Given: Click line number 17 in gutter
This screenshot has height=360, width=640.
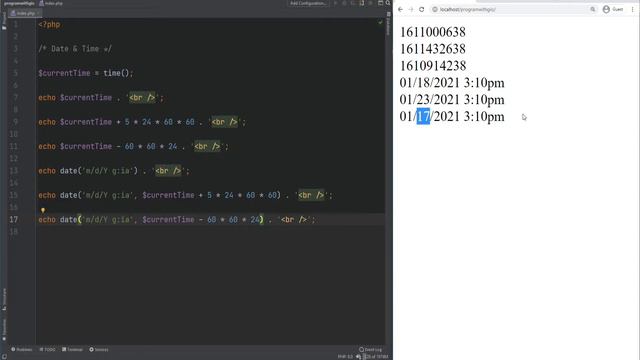Looking at the screenshot, I should (x=13, y=220).
